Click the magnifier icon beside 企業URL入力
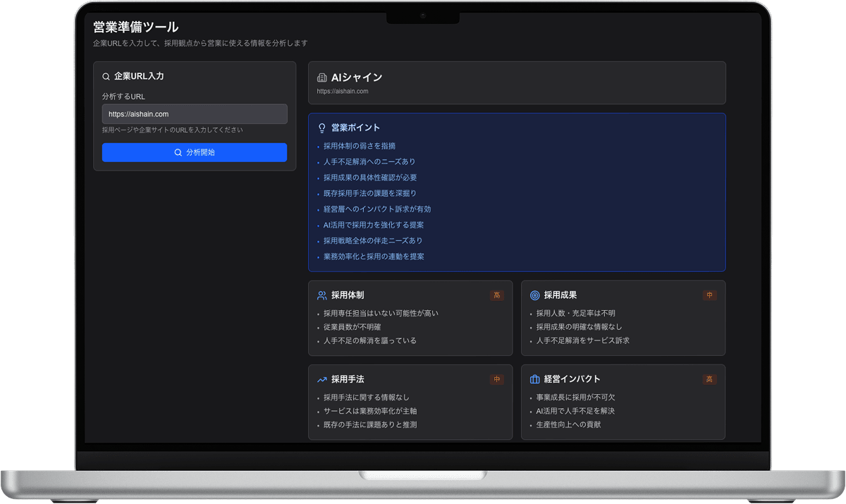The height and width of the screenshot is (504, 846). (106, 77)
